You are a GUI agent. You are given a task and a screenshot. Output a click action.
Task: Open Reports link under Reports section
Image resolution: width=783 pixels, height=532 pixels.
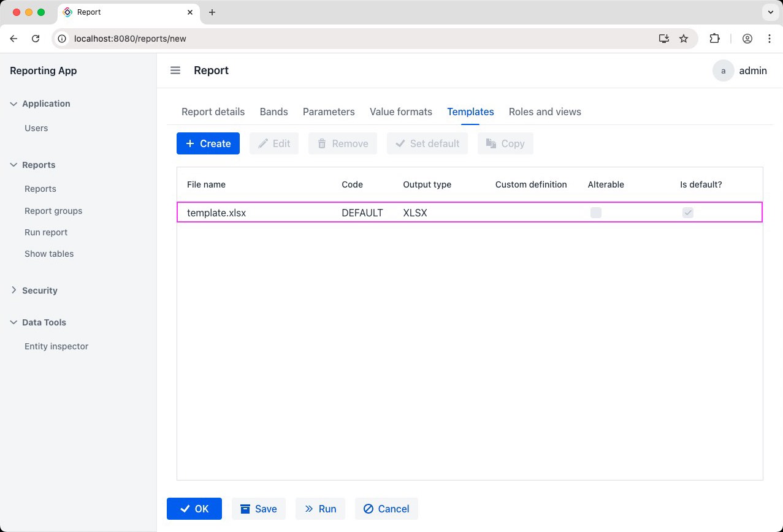(x=40, y=189)
